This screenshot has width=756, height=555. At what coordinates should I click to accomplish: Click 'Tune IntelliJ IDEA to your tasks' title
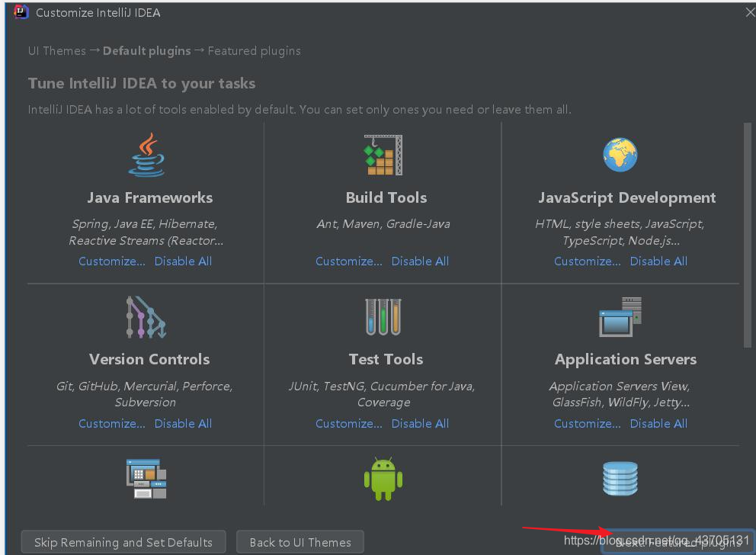coord(142,83)
